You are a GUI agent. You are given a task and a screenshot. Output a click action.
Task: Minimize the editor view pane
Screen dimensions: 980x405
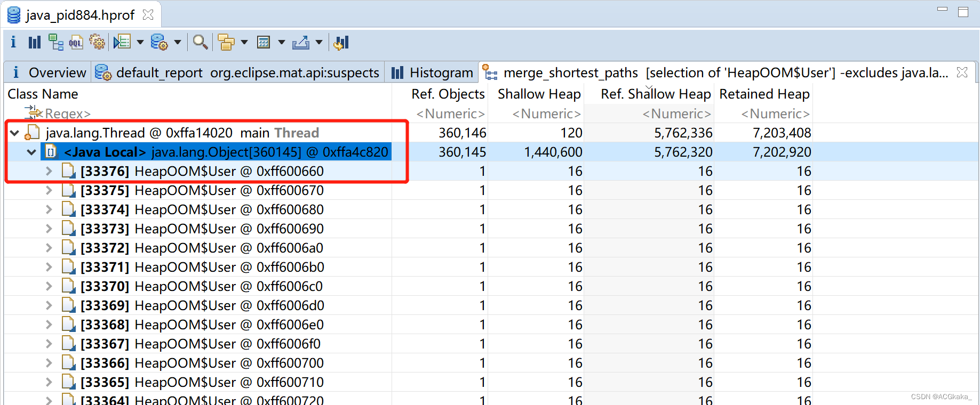(x=943, y=9)
